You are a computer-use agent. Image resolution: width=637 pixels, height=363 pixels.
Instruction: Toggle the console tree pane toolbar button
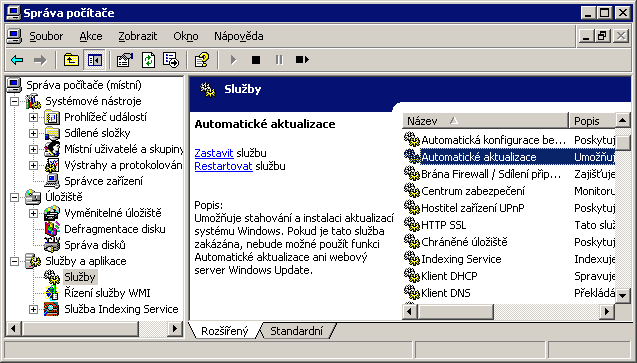point(95,60)
